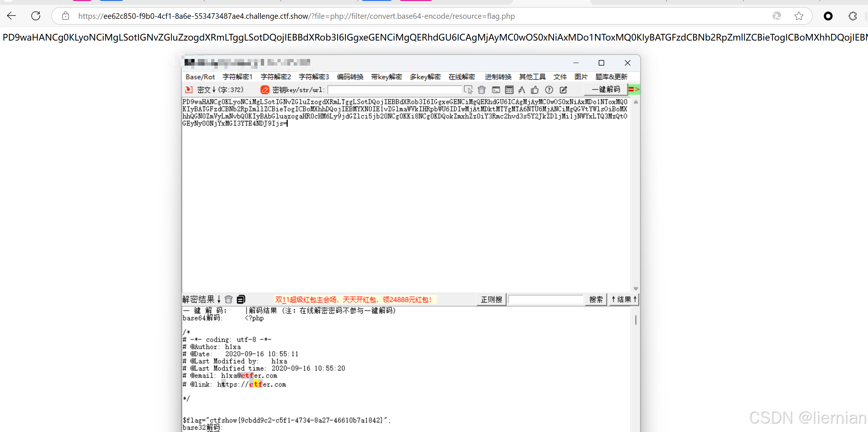868x432 pixels.
Task: Click the browser favorites star icon
Action: pyautogui.click(x=799, y=16)
